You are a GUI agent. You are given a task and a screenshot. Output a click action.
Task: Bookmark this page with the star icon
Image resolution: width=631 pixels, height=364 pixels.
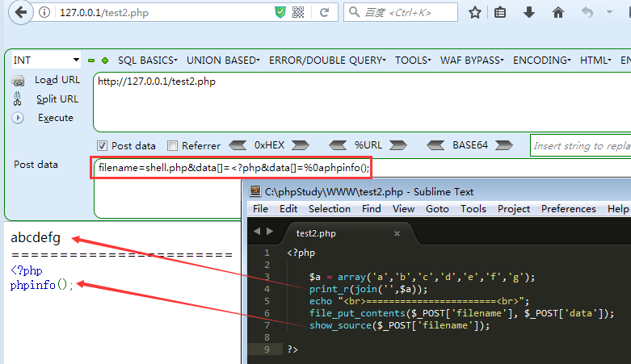point(475,12)
